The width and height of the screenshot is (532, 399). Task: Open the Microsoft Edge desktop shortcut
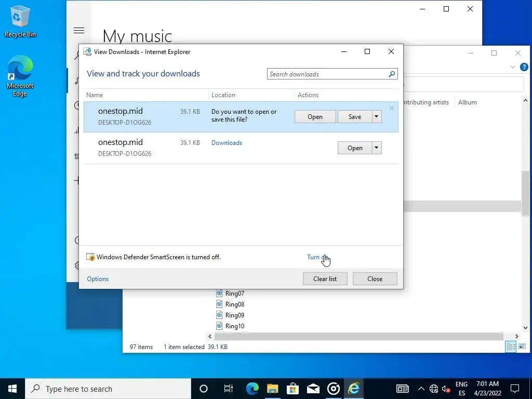pos(20,76)
